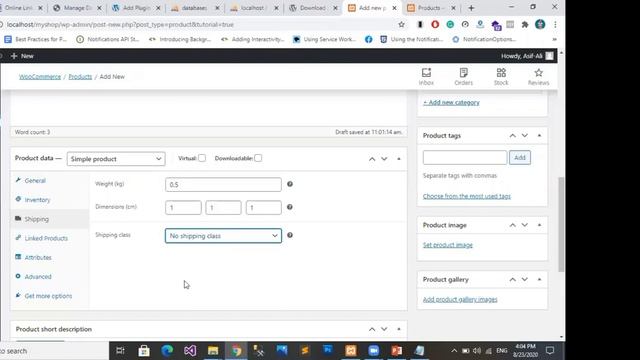Toggle the Virtual product checkbox
Image resolution: width=640 pixels, height=360 pixels.
pos(202,158)
